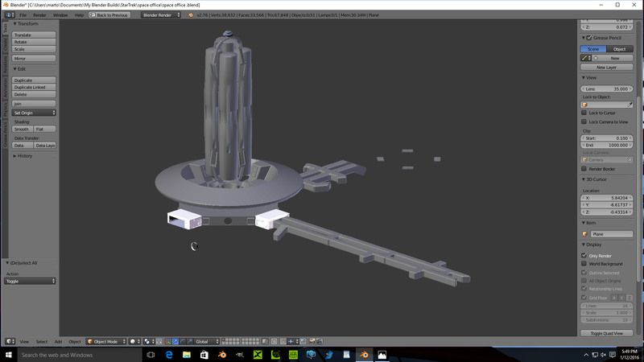Image resolution: width=644 pixels, height=362 pixels.
Task: Select the Object grease pencil source
Action: click(619, 49)
